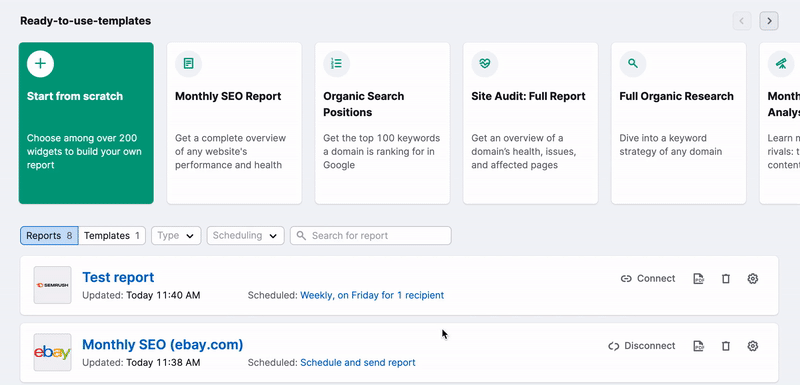Go to next templates with right arrow
The image size is (800, 385).
(769, 21)
